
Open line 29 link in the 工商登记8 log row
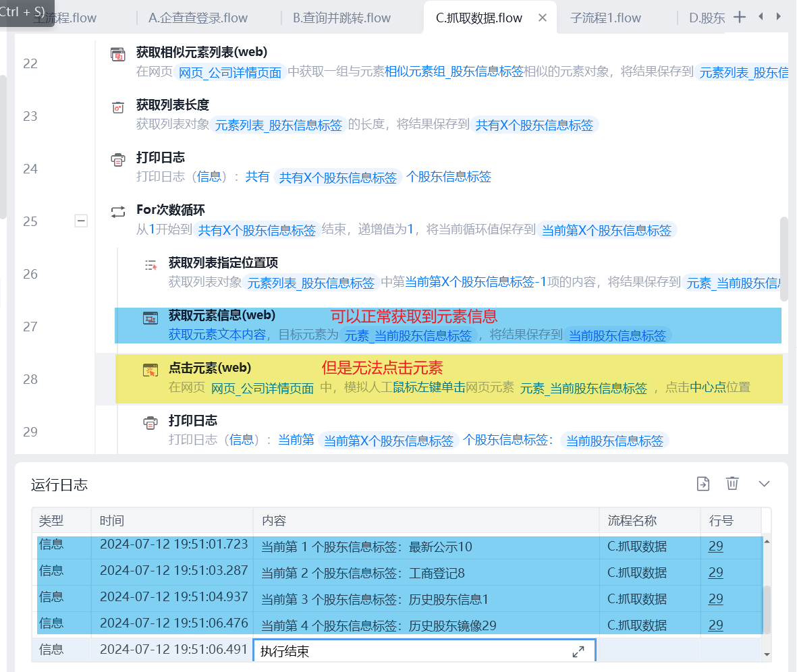pos(715,573)
